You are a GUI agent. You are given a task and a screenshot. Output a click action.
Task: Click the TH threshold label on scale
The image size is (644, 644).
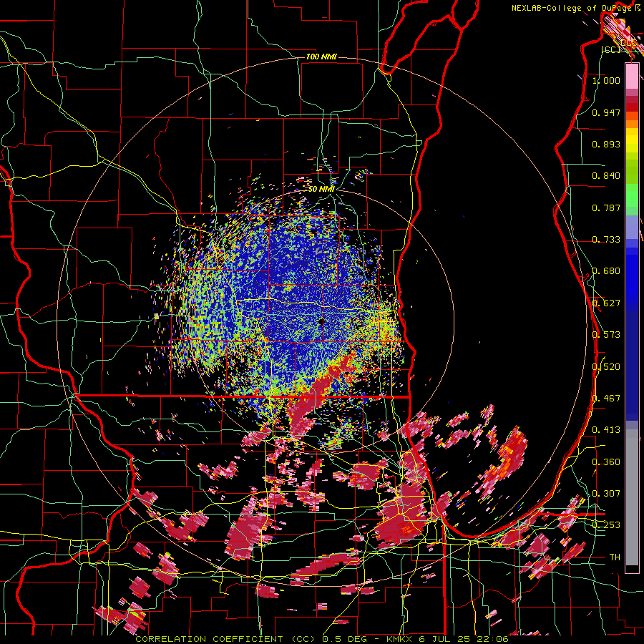(615, 557)
